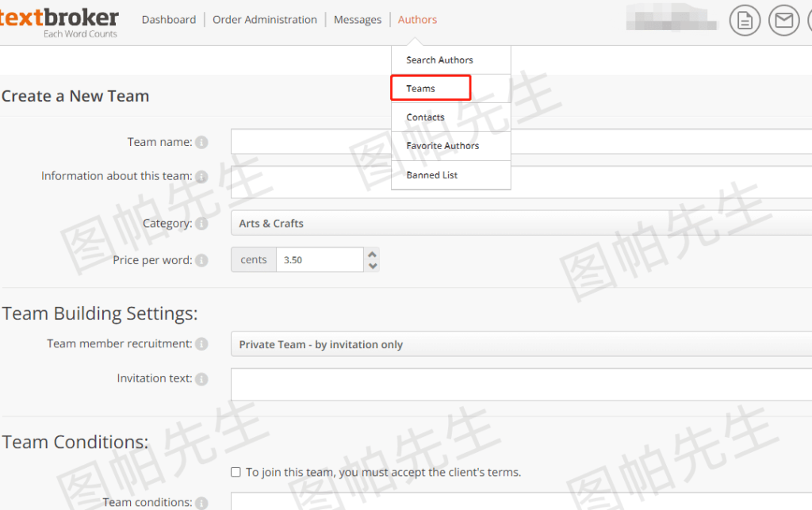This screenshot has height=510, width=812.
Task: Select Favorite Authors in the dropdown
Action: (451, 146)
